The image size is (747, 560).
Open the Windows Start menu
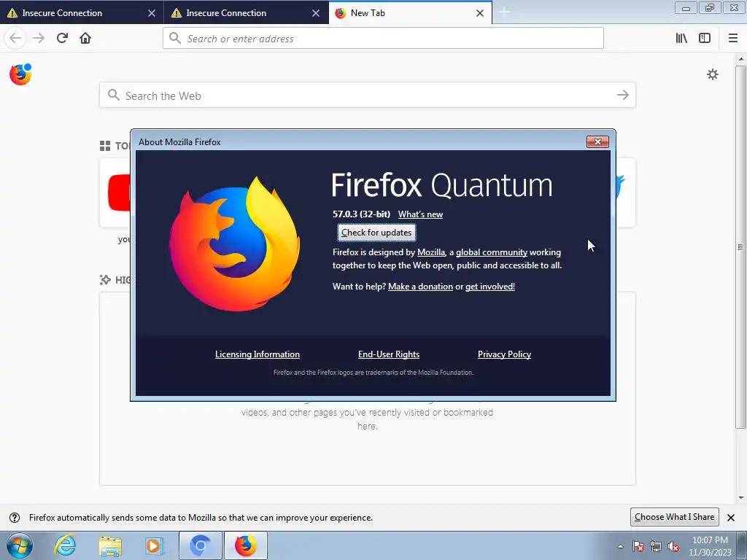pos(20,545)
